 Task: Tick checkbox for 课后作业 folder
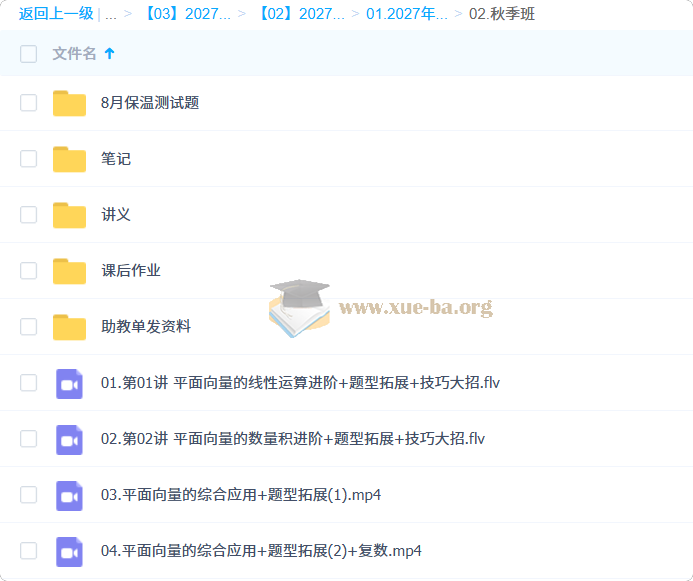pos(28,271)
